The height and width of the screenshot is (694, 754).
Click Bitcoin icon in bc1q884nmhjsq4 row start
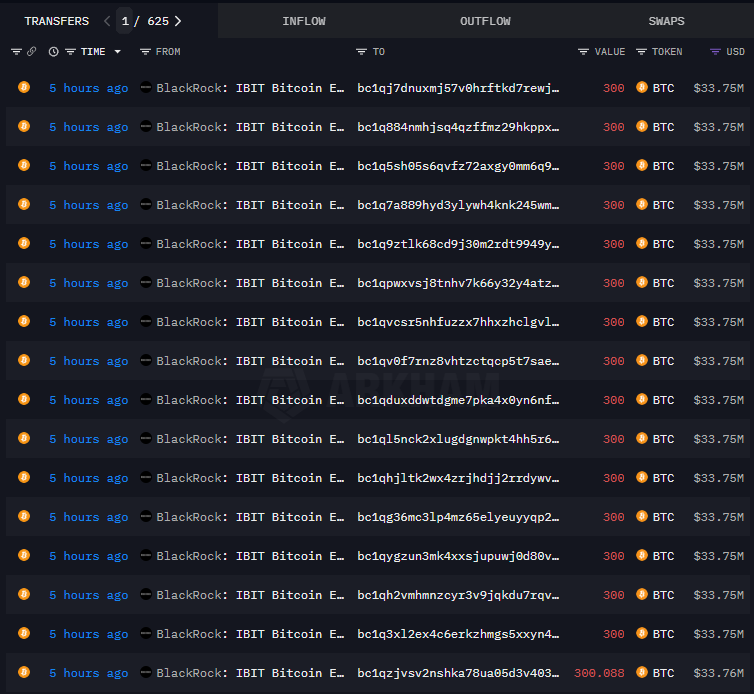24,126
